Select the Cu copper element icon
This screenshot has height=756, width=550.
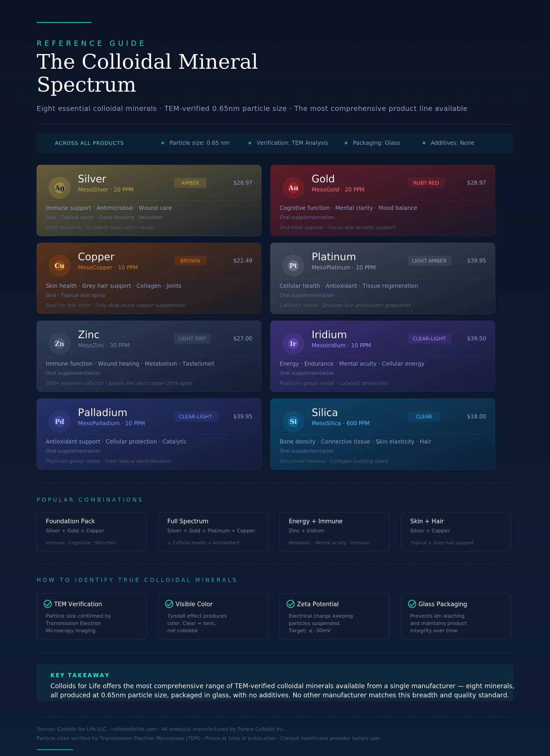coord(59,266)
